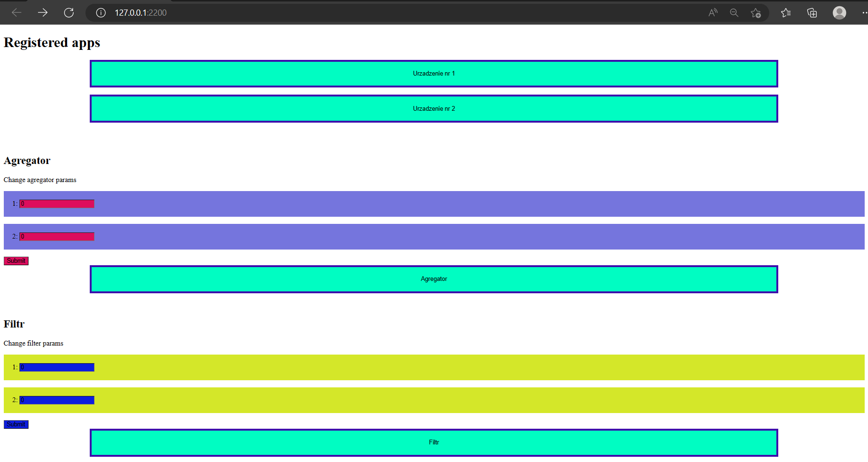This screenshot has height=462, width=868.
Task: Open the Favorites list
Action: coord(786,13)
